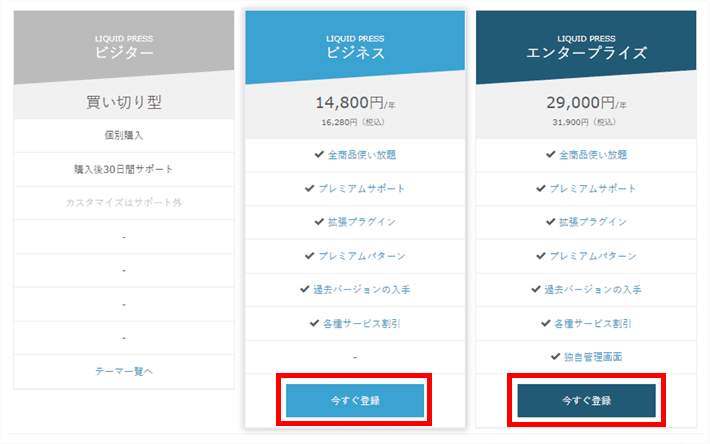Click プレミアムサポート link in Business column
This screenshot has width=710, height=444.
(x=361, y=188)
